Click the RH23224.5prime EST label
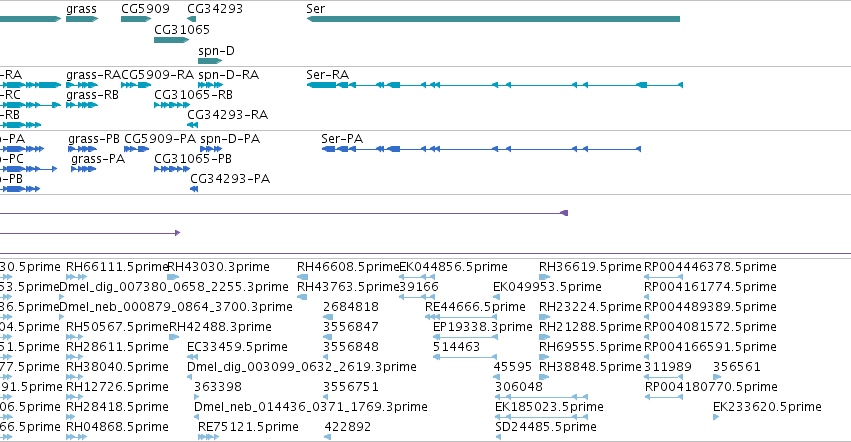The height and width of the screenshot is (442, 851). pos(590,307)
